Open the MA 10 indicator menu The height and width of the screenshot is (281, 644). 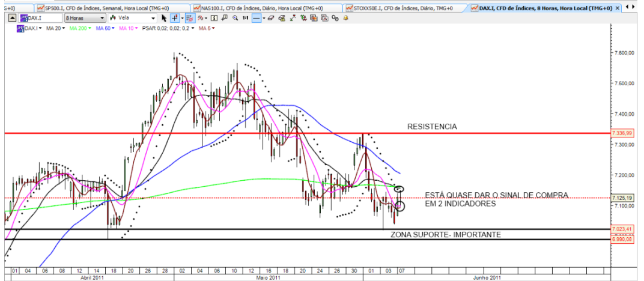128,28
